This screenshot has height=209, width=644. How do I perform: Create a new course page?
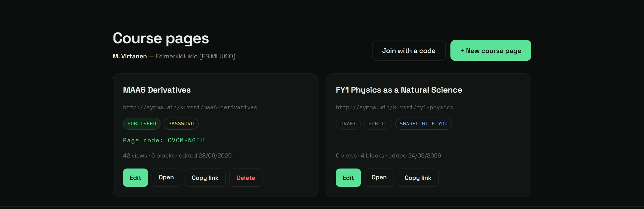[491, 51]
